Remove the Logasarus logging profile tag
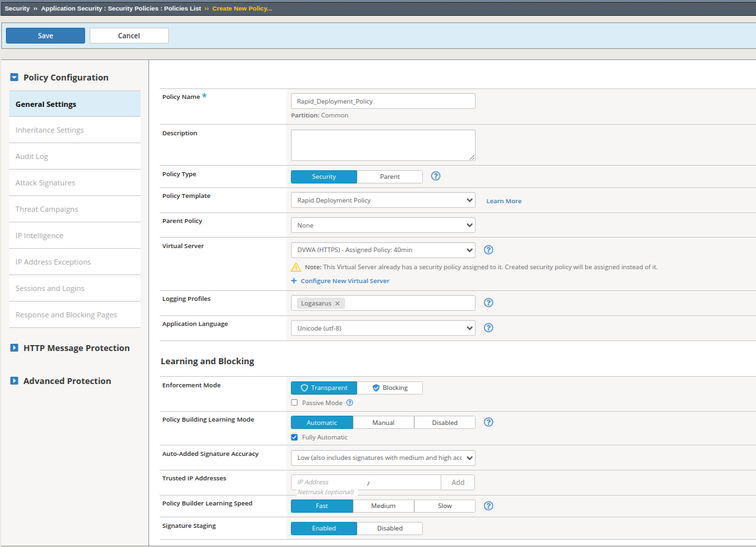The width and height of the screenshot is (756, 547). tap(337, 304)
